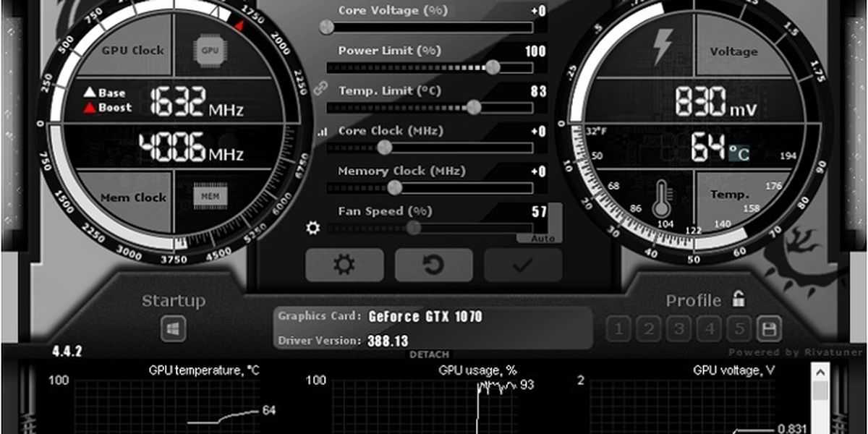
Task: Reset settings with the circular arrow button
Action: 433,265
